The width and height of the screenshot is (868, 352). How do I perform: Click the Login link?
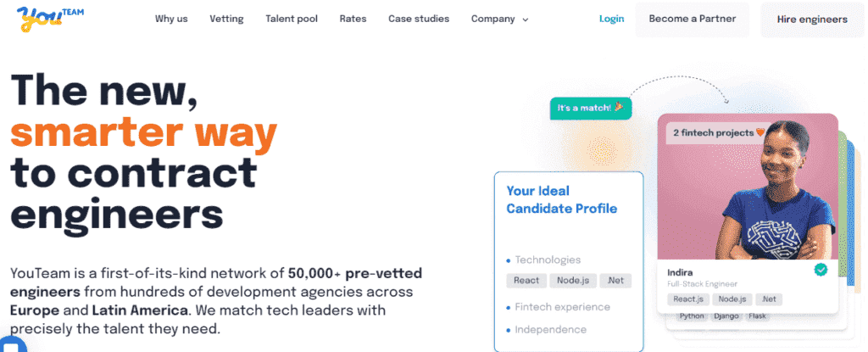(612, 19)
